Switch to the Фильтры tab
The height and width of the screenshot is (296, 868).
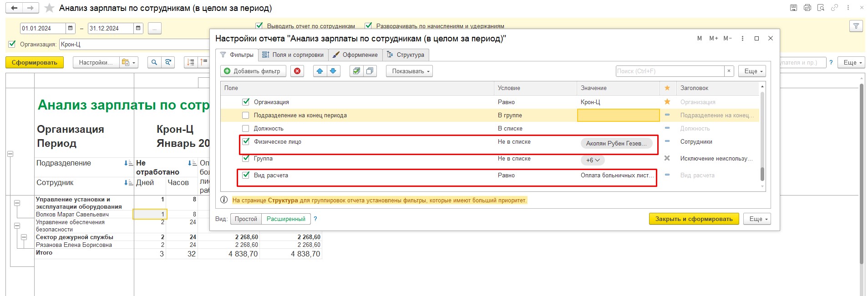click(x=237, y=55)
